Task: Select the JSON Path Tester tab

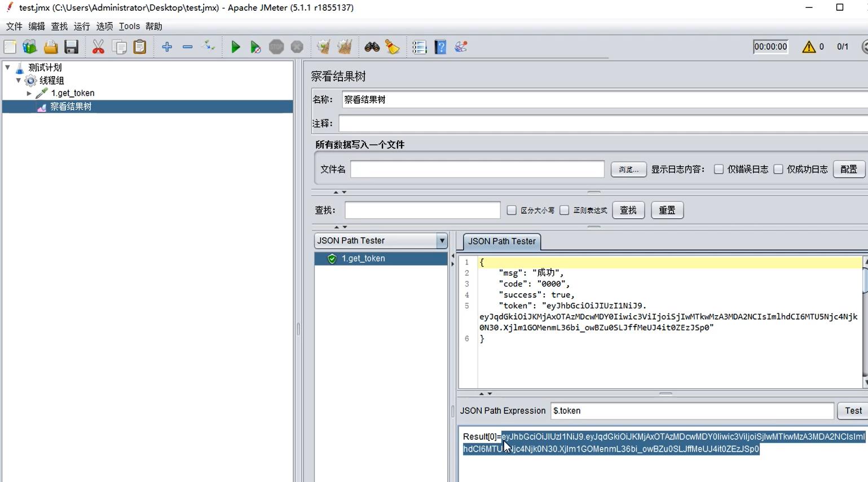Action: [x=501, y=241]
